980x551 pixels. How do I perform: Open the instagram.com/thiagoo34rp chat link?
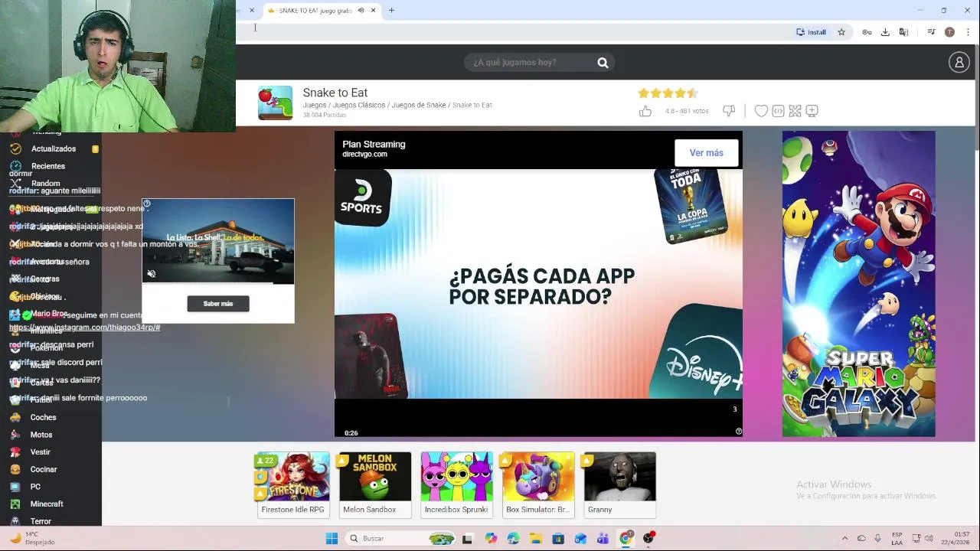point(84,328)
